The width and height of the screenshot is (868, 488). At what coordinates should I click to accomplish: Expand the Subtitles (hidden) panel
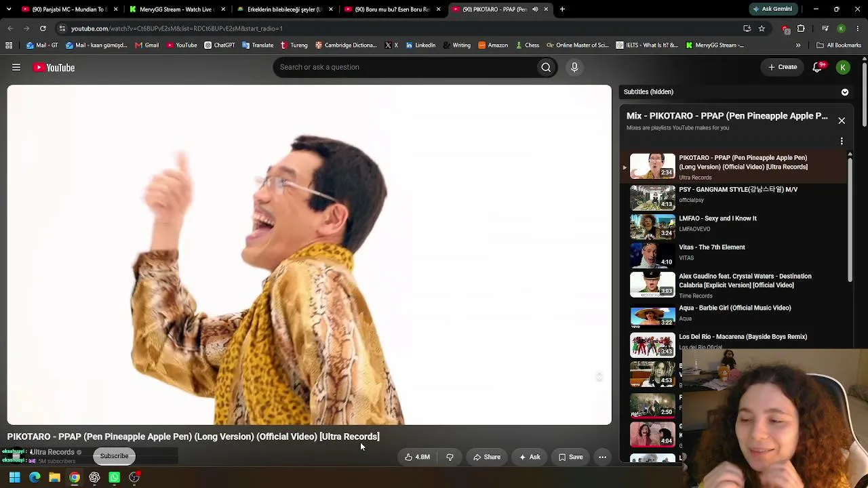tap(845, 91)
